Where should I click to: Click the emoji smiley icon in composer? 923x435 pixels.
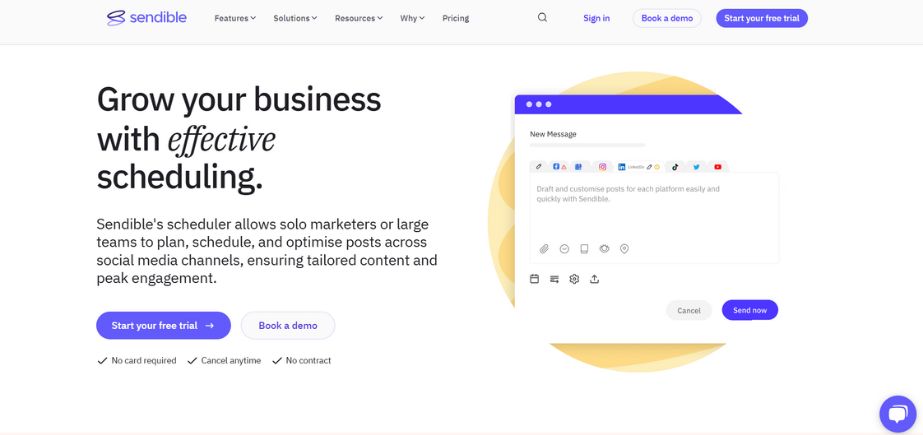pos(564,249)
